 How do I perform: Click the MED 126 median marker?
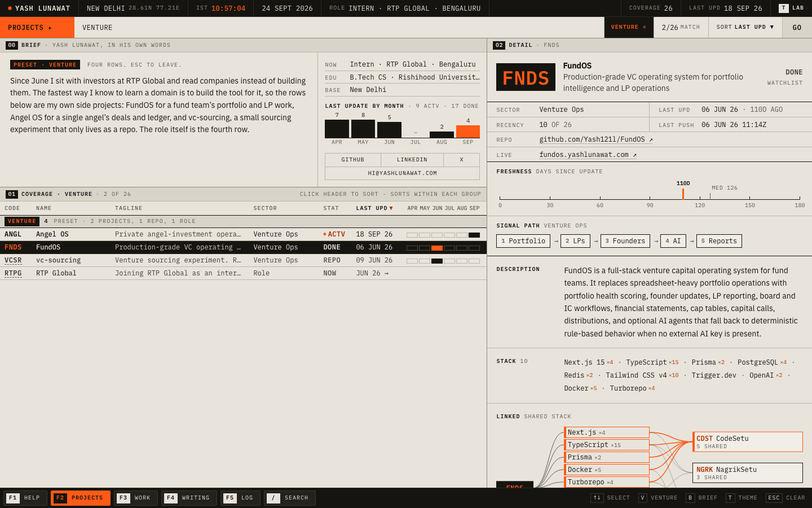click(725, 188)
